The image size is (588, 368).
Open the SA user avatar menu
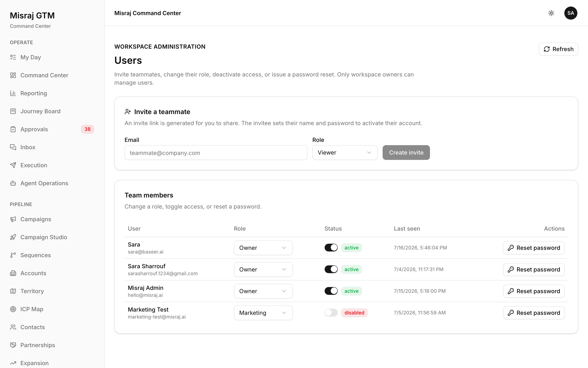coord(570,13)
